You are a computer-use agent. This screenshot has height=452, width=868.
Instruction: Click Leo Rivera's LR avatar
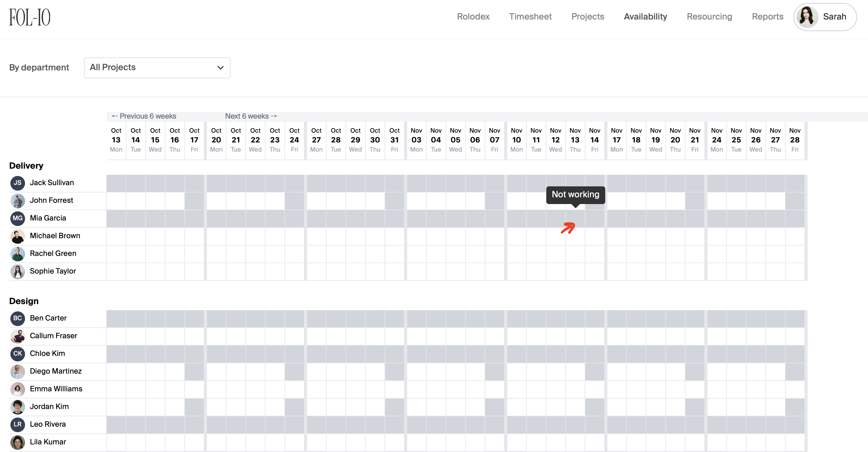17,424
